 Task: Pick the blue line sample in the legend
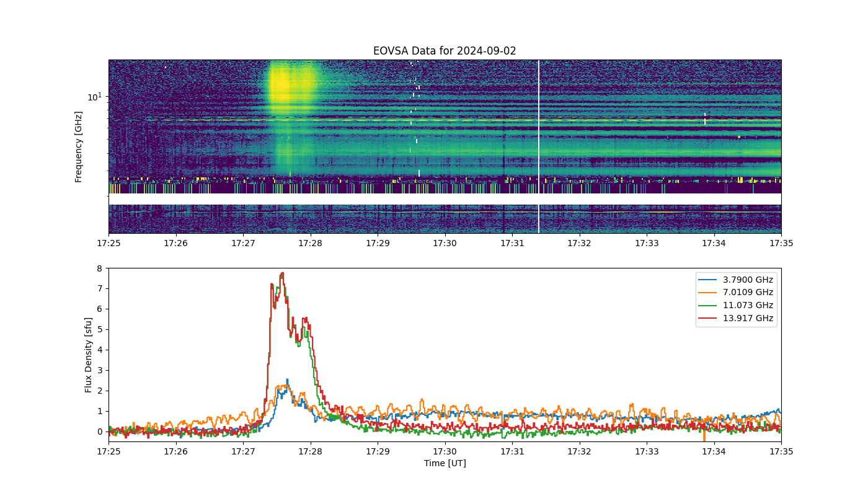coord(709,280)
